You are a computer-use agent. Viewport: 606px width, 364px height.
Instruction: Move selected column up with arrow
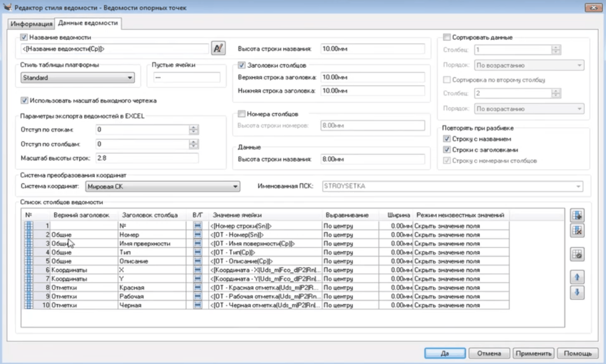tap(577, 277)
